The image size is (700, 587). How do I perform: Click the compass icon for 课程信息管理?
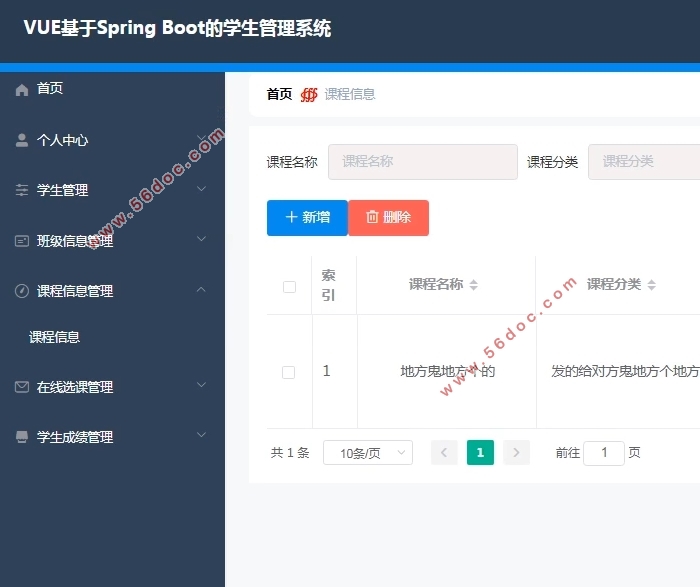coord(22,291)
